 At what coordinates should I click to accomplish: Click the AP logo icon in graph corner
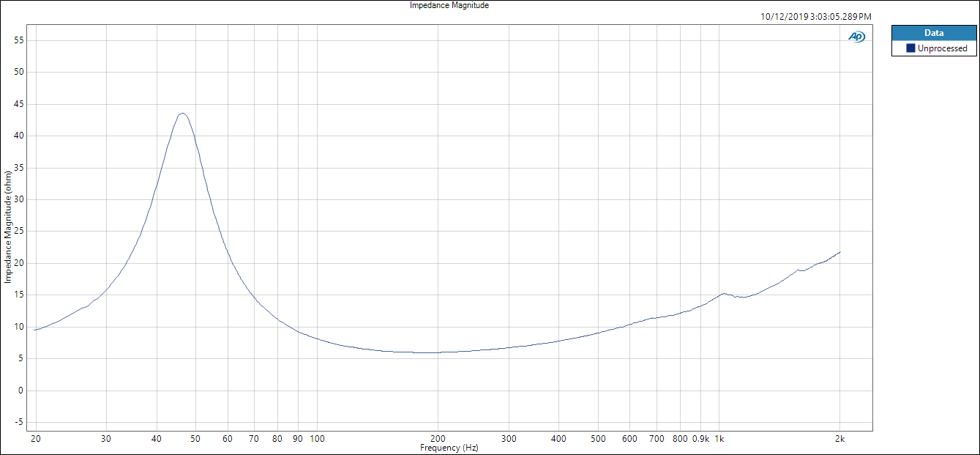(856, 37)
